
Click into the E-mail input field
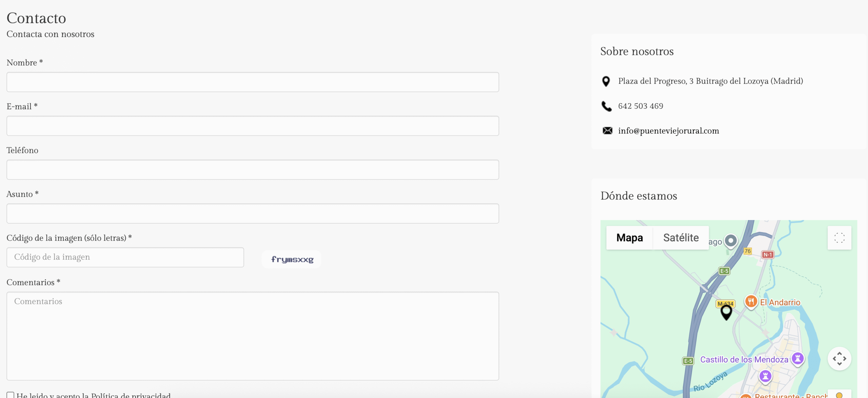pos(253,126)
